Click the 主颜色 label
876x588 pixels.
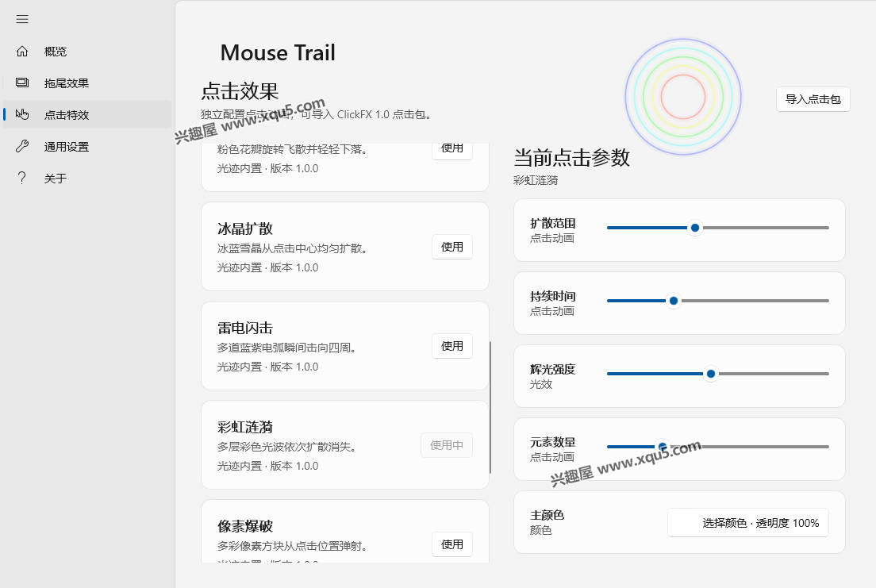click(x=547, y=515)
